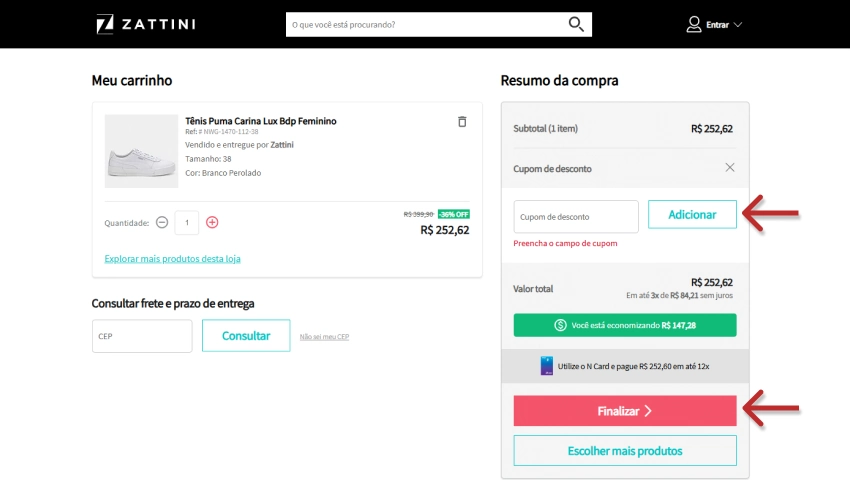Click the Finalizar checkout button
The height and width of the screenshot is (480, 850).
coord(625,411)
